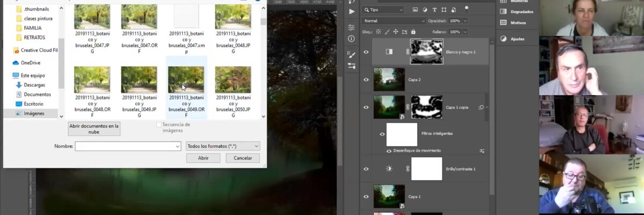Filter layers by pixel image icon
The height and width of the screenshot is (215, 644).
point(416,10)
